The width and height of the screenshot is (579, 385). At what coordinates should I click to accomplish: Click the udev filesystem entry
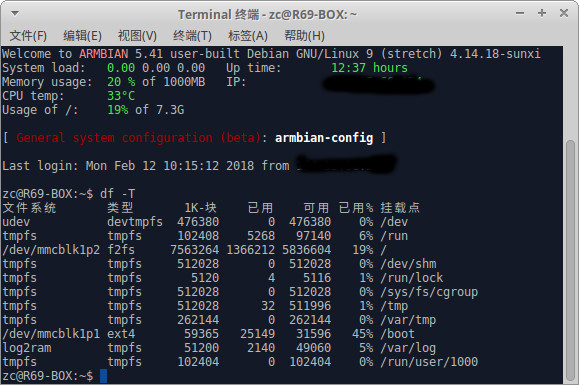point(16,222)
